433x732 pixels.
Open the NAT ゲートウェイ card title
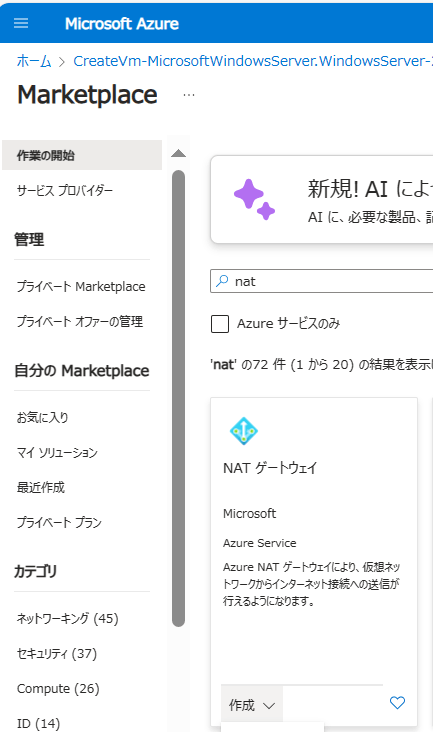tap(270, 468)
